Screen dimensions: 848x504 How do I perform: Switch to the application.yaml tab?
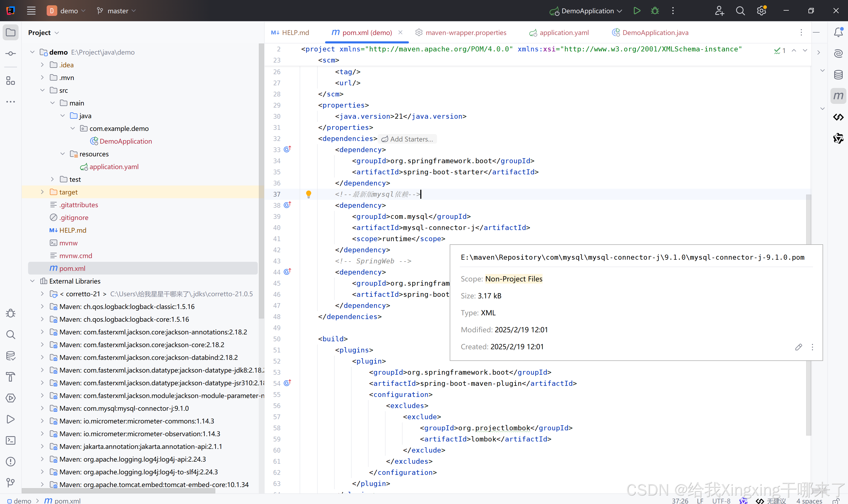click(564, 33)
